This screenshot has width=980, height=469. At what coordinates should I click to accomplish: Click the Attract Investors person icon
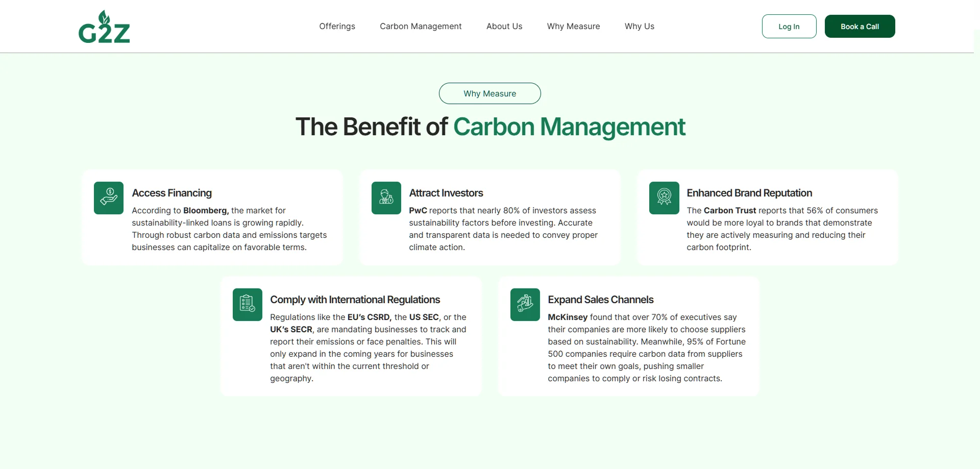tap(386, 198)
